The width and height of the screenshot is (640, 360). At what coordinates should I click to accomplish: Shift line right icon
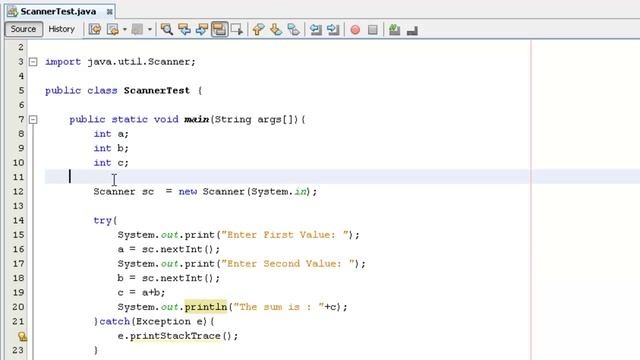pos(333,29)
